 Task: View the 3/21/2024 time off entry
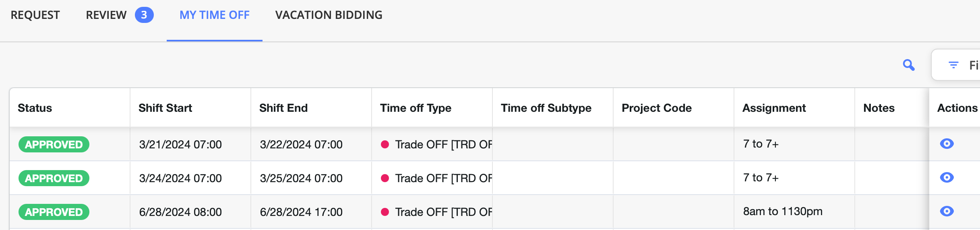(x=947, y=144)
